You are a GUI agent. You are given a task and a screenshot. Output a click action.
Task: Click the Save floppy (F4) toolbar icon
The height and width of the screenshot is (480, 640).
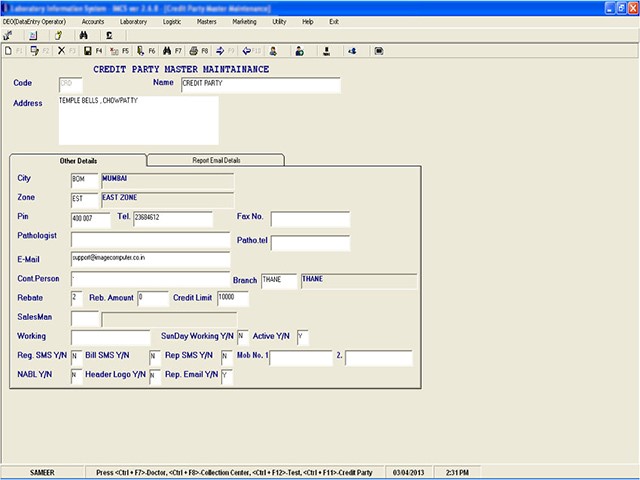point(87,51)
